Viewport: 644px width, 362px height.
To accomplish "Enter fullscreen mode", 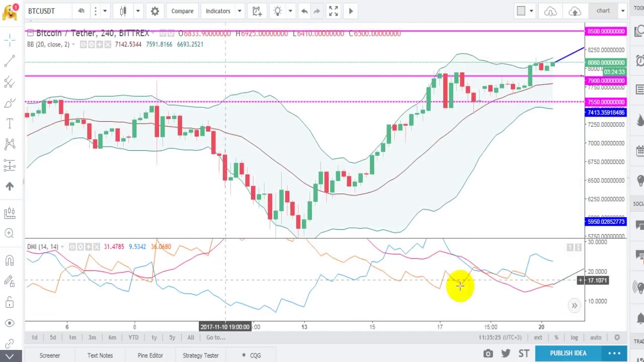I will [x=333, y=11].
